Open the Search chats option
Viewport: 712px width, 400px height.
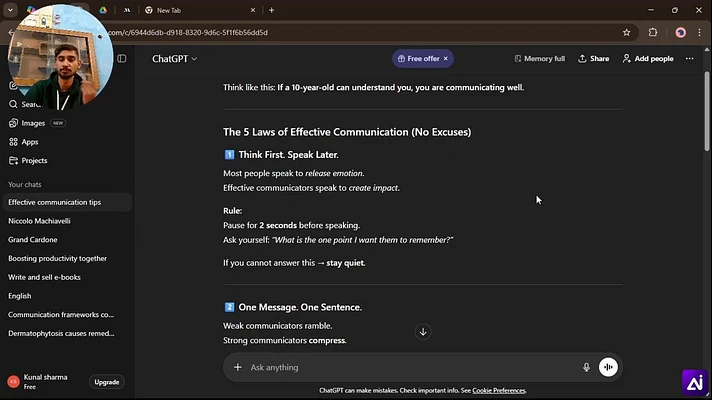point(26,104)
